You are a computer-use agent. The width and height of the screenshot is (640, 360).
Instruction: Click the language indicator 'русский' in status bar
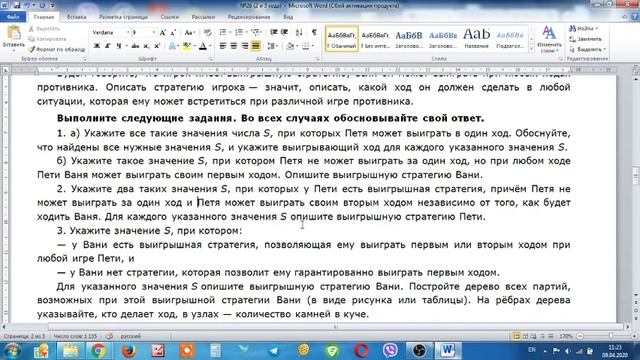(131, 336)
